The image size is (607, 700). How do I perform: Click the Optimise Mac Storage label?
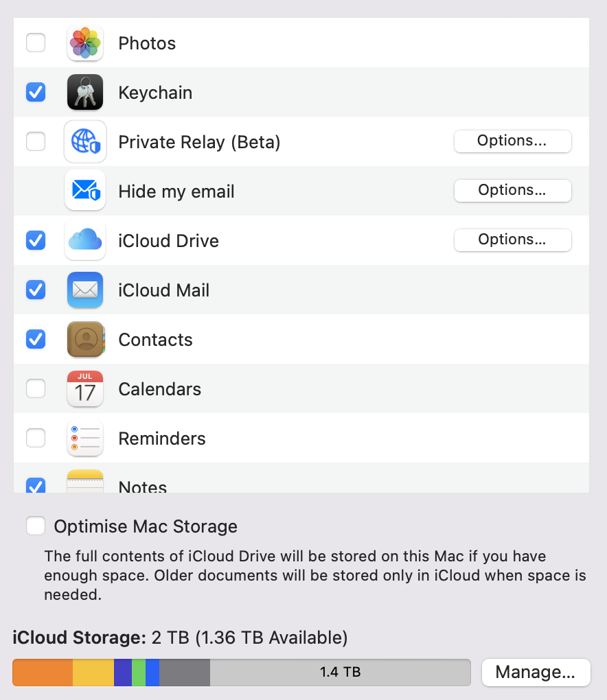tap(146, 526)
